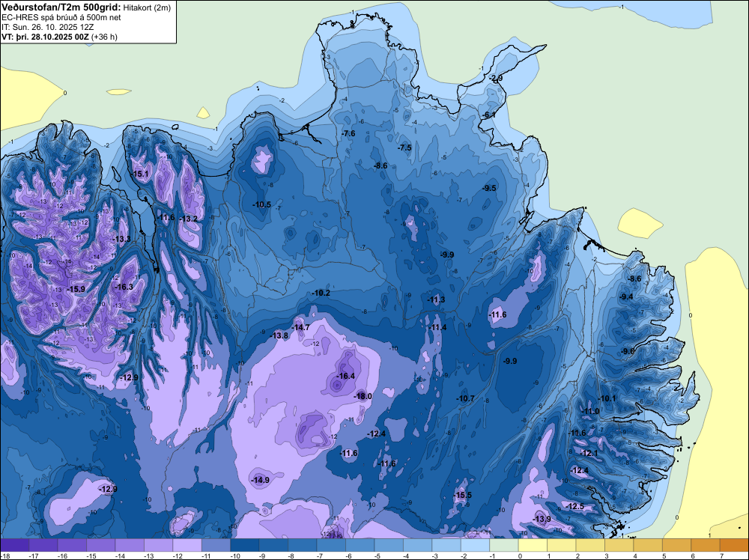Click the -18.0 temperature label on the map

(x=363, y=396)
